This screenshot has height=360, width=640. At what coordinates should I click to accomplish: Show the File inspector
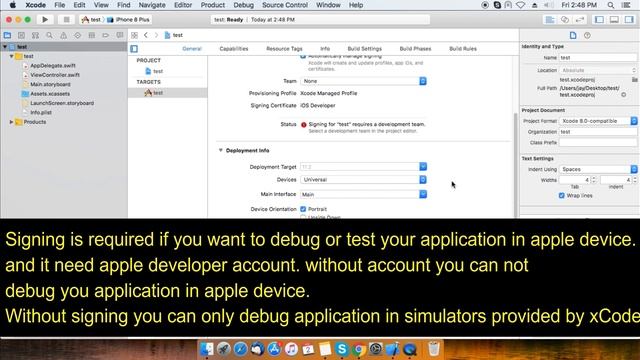pyautogui.click(x=573, y=36)
